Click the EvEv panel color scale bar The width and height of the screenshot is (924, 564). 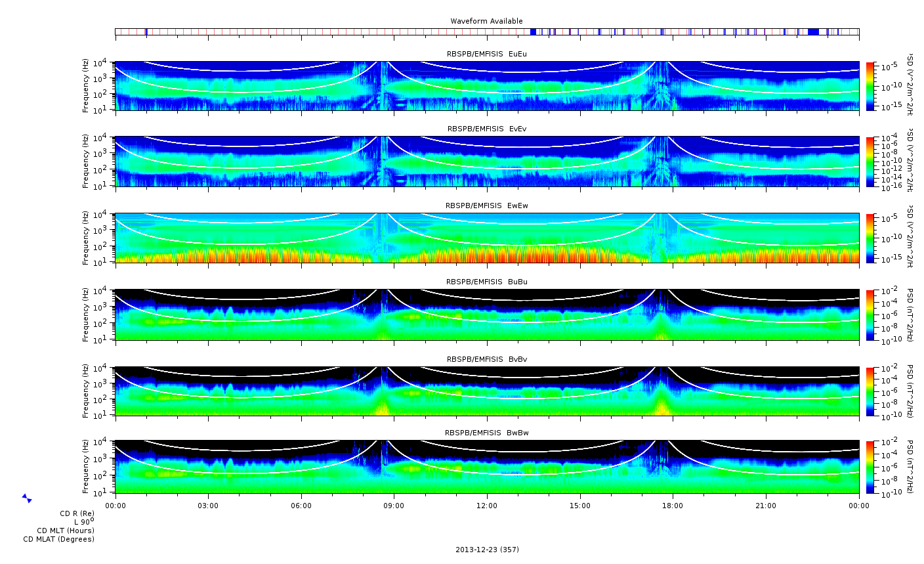point(870,162)
